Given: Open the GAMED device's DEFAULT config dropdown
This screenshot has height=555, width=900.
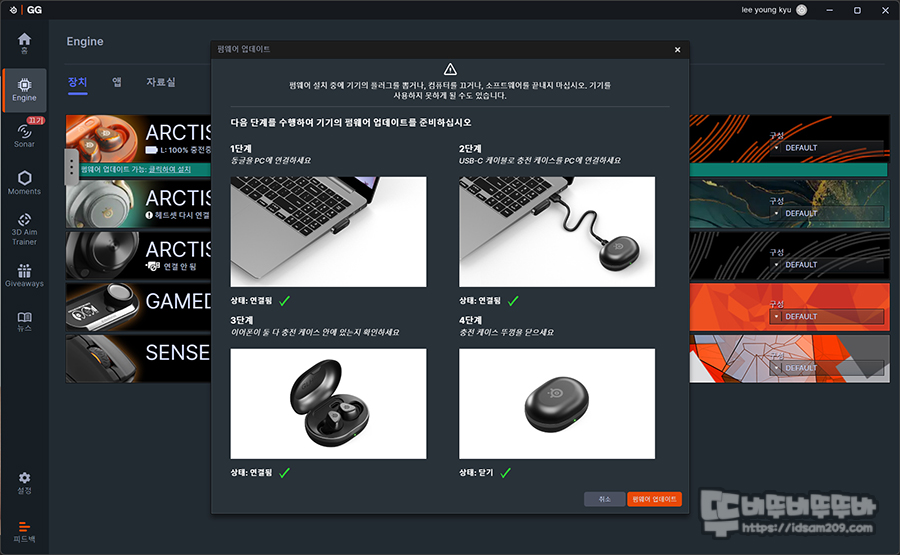Looking at the screenshot, I should click(x=826, y=316).
